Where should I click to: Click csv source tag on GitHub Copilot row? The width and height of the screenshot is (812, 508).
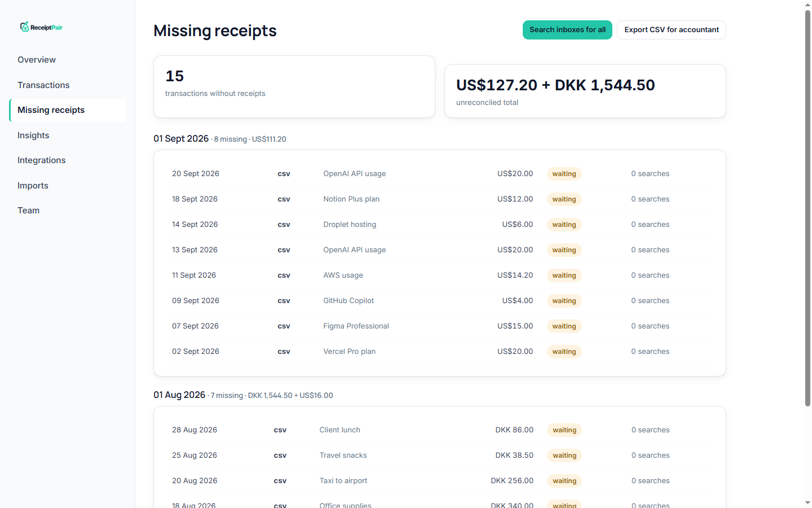284,301
